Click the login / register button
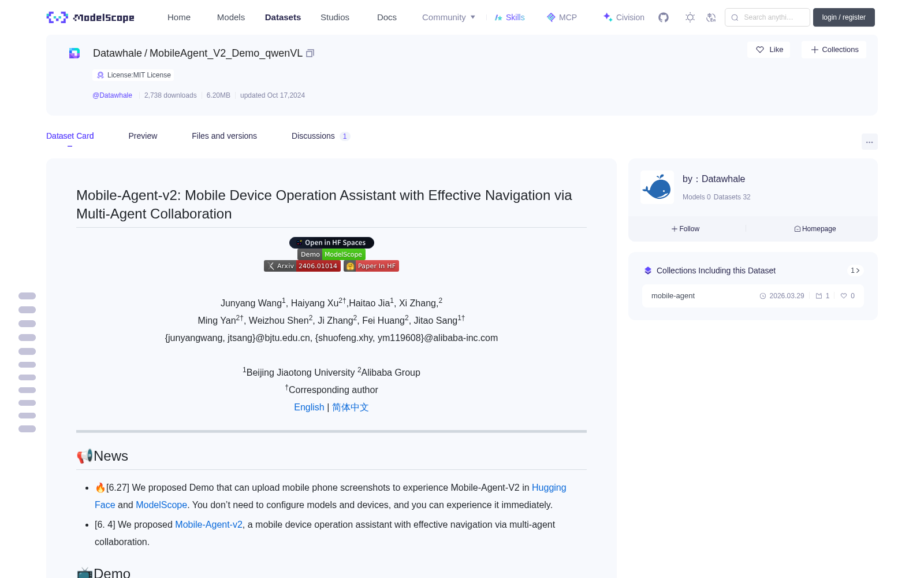The image size is (924, 578). [844, 17]
